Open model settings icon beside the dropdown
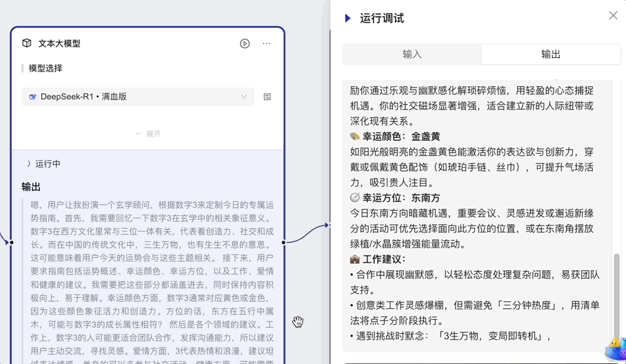This screenshot has width=626, height=364. pos(267,97)
